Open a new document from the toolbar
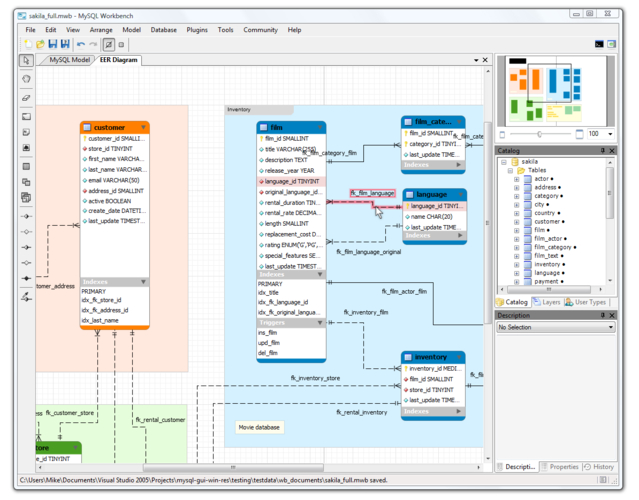Image resolution: width=639 pixels, height=500 pixels. coord(27,45)
